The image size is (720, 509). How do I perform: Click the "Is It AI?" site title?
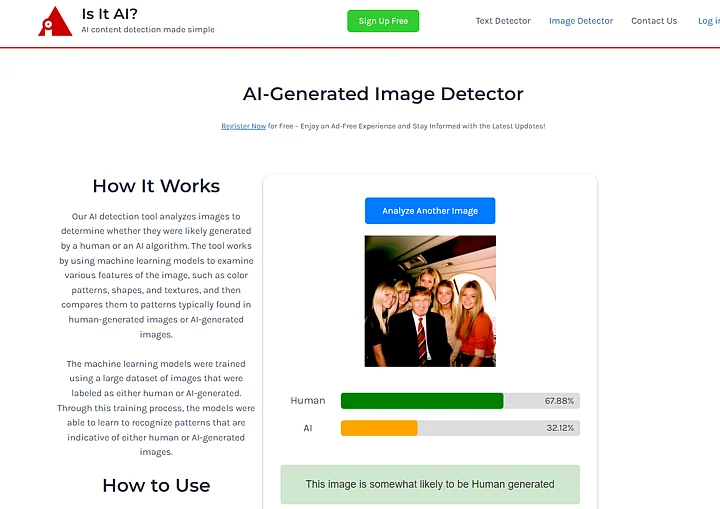coord(110,14)
